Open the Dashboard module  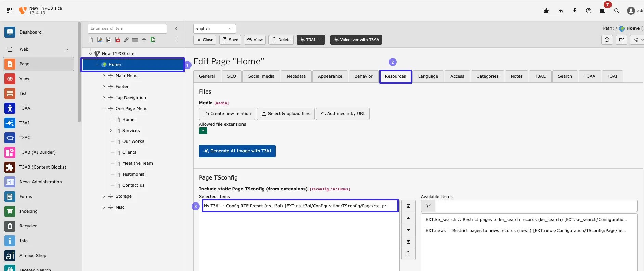pyautogui.click(x=39, y=32)
